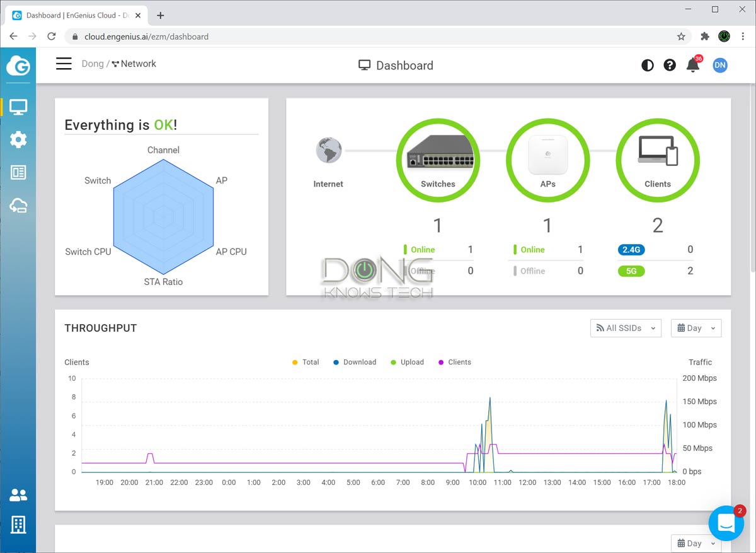Viewport: 756px width, 553px height.
Task: Toggle the Total series in chart legend
Action: point(306,362)
